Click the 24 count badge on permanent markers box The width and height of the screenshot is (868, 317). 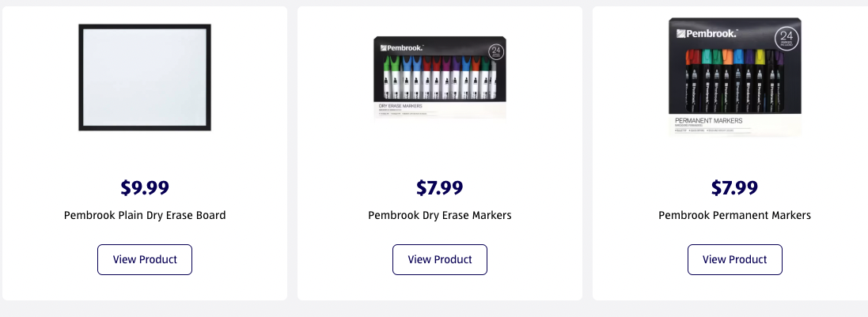click(x=787, y=39)
